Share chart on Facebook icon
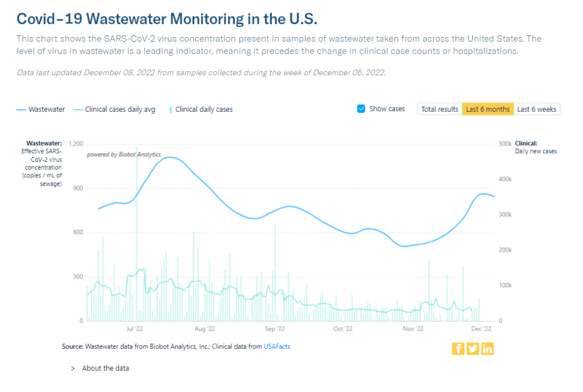Image resolution: width=583 pixels, height=392 pixels. [458, 349]
